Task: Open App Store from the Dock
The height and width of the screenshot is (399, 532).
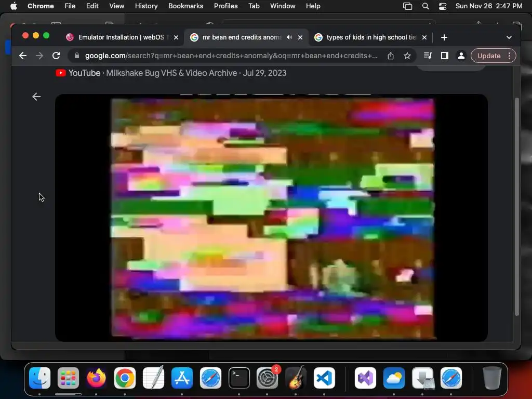Action: [182, 378]
